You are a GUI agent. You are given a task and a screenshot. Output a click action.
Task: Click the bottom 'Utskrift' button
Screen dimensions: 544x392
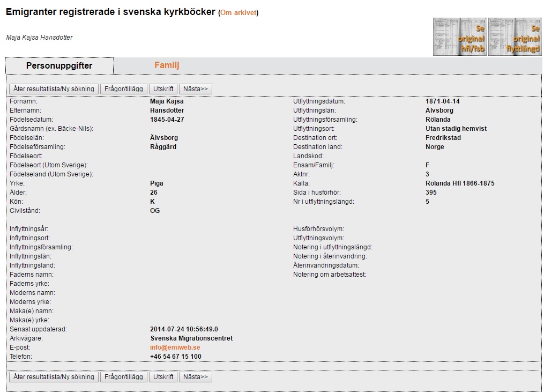tap(163, 377)
